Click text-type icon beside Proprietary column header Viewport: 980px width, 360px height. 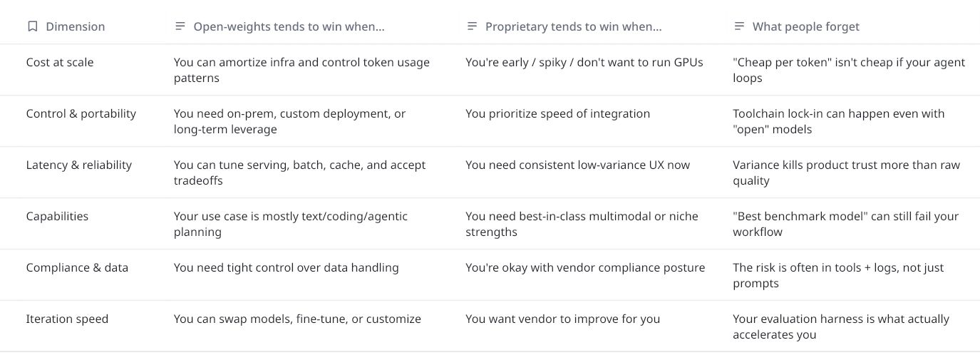[x=472, y=26]
